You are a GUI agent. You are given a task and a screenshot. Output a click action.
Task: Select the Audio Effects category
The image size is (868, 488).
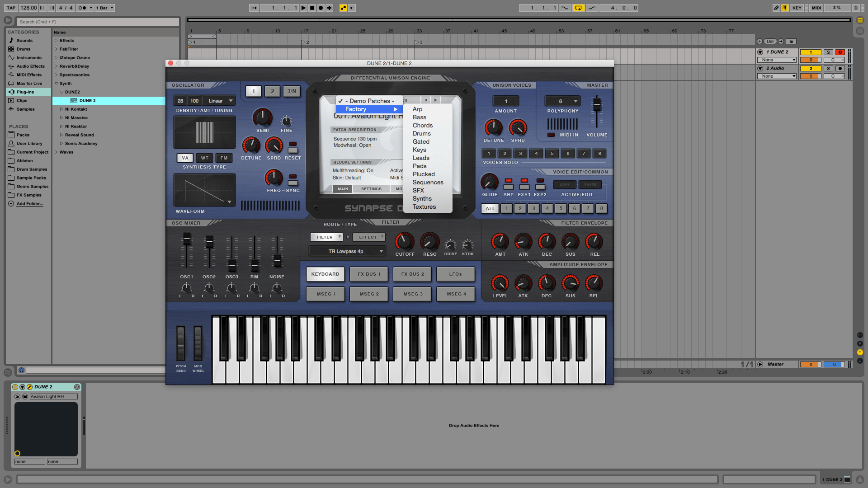(x=30, y=66)
